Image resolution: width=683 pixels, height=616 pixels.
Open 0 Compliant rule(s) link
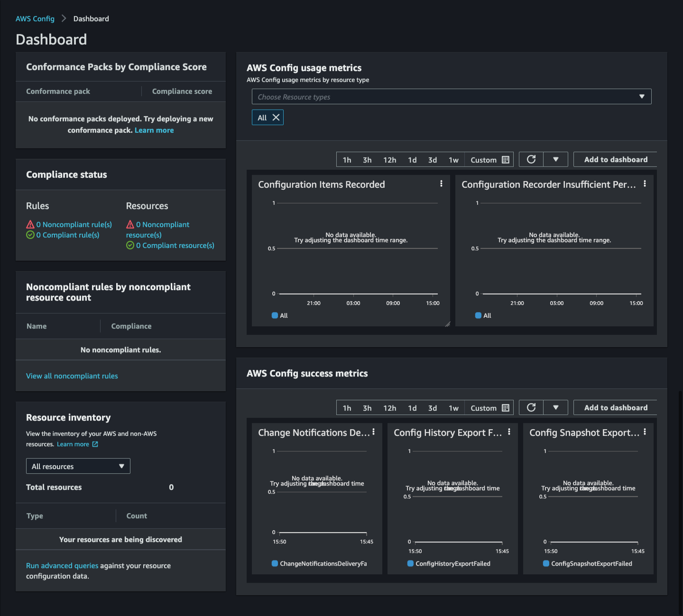point(68,235)
